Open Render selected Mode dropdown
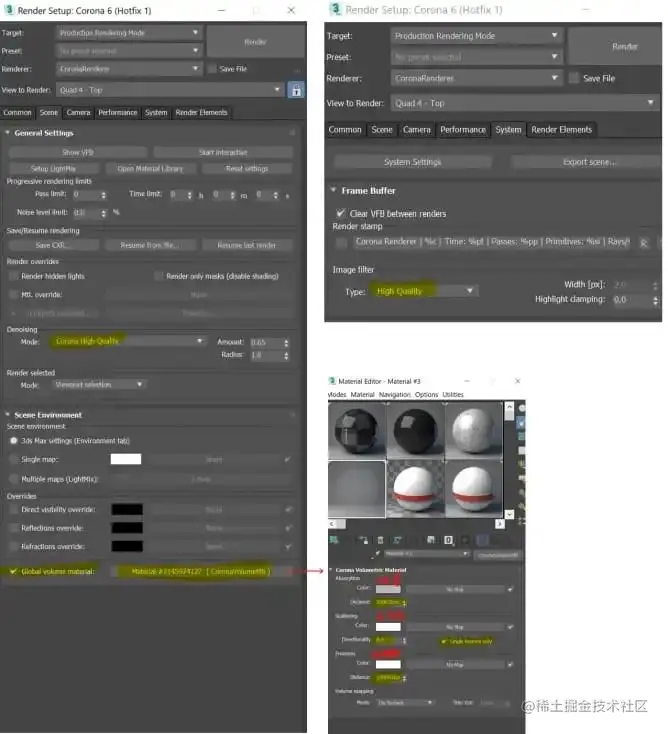The image size is (668, 734). tap(98, 384)
